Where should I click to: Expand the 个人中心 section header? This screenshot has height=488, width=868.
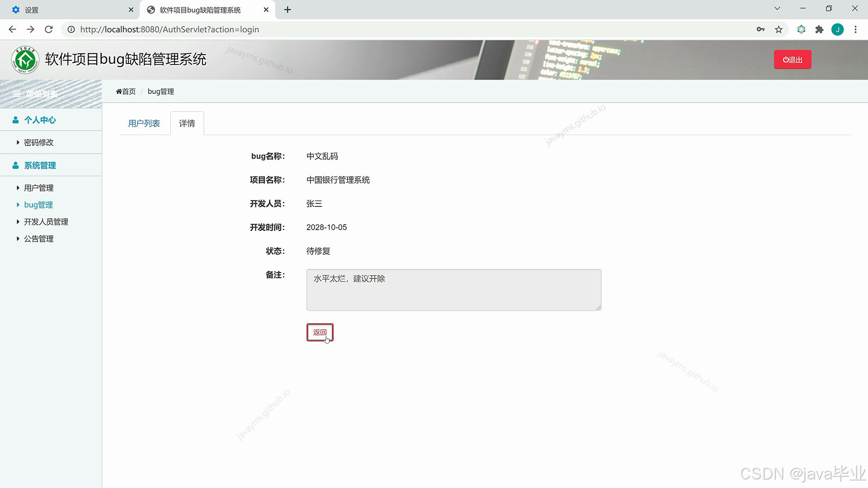click(51, 120)
